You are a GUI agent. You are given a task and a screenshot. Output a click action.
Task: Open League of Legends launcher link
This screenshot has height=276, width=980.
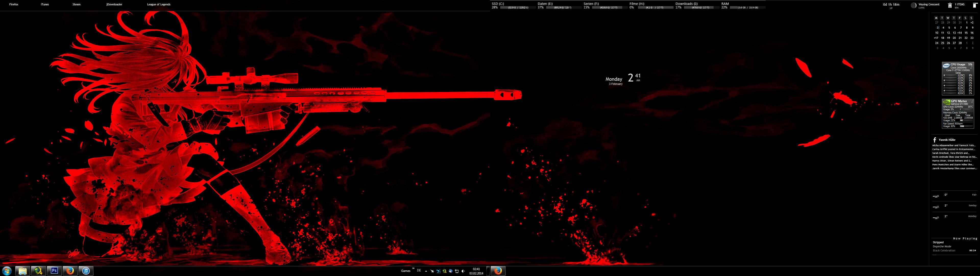coord(159,5)
